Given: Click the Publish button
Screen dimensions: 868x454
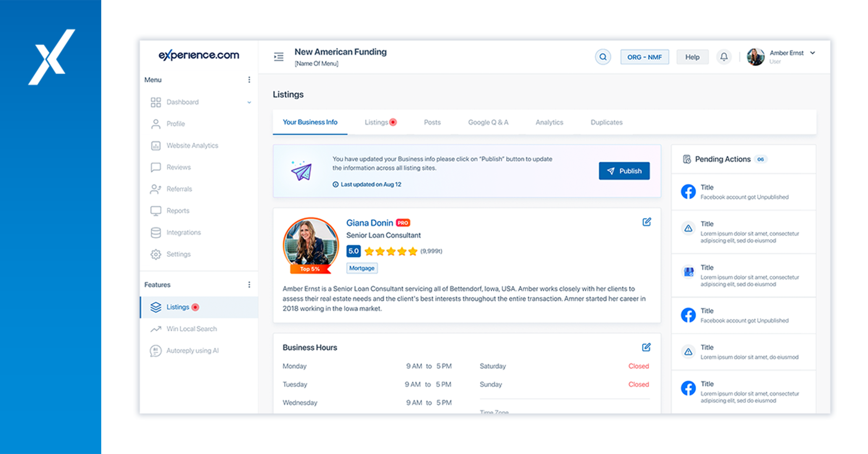Looking at the screenshot, I should [624, 171].
